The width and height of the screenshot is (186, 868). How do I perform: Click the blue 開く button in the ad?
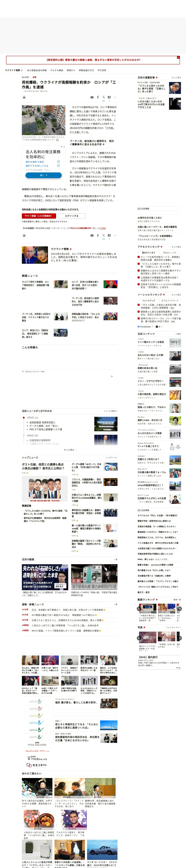pyautogui.click(x=44, y=175)
